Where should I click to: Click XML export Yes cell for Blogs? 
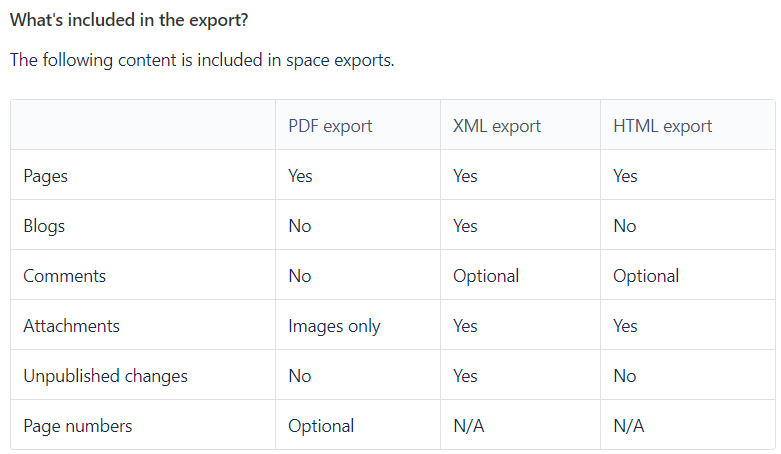point(465,226)
